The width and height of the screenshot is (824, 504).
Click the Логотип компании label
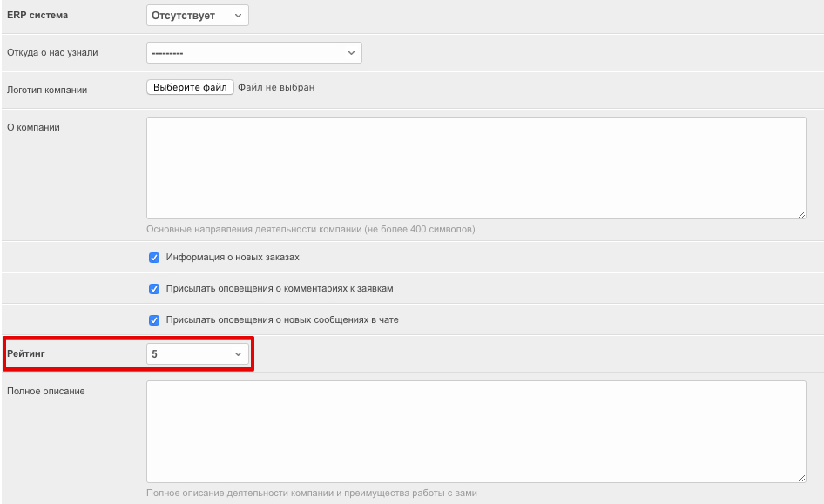47,90
